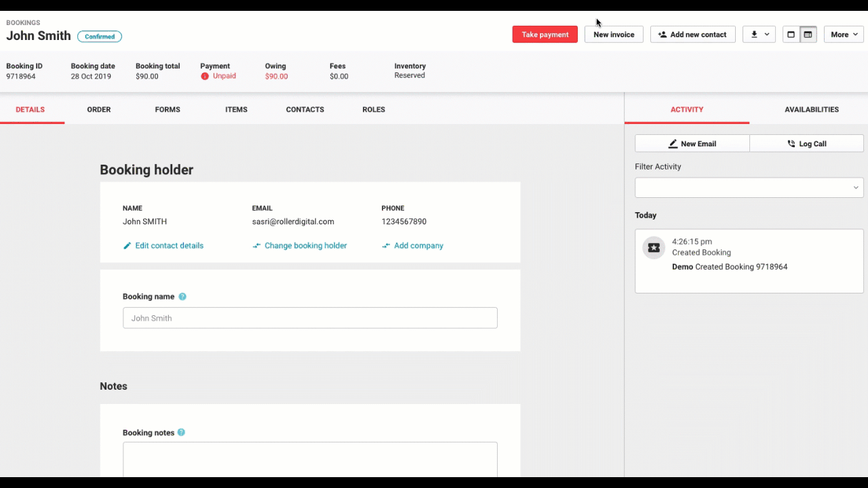Click the Booking date 28 Oct 2019

coord(91,77)
